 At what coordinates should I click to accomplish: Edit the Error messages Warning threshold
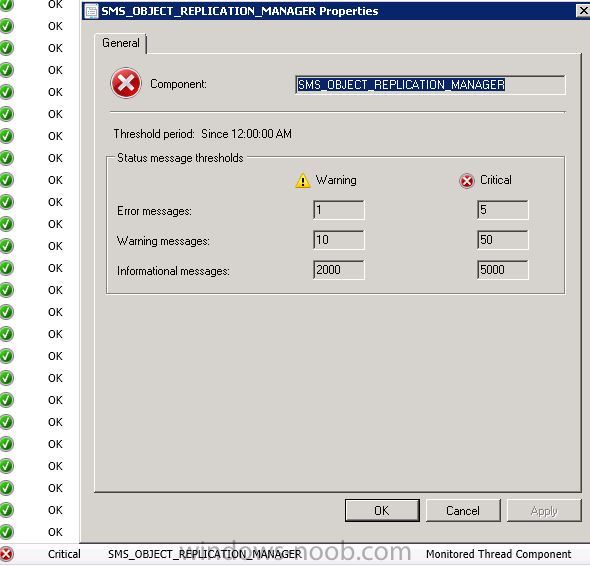click(x=339, y=210)
